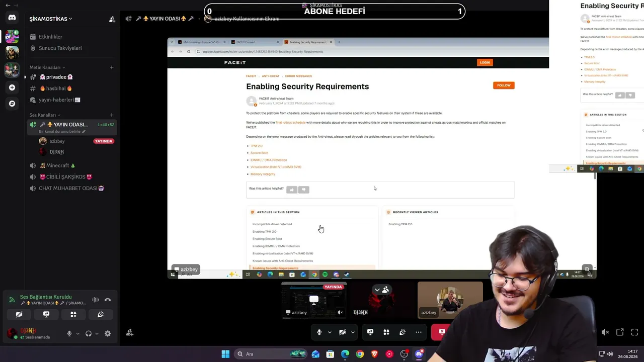Invite people to ŞİKAMOSTİKAS server

tap(112, 19)
